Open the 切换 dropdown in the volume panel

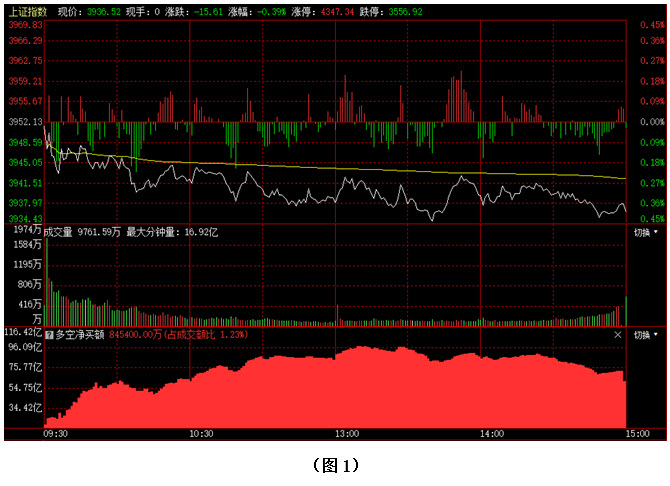point(645,233)
